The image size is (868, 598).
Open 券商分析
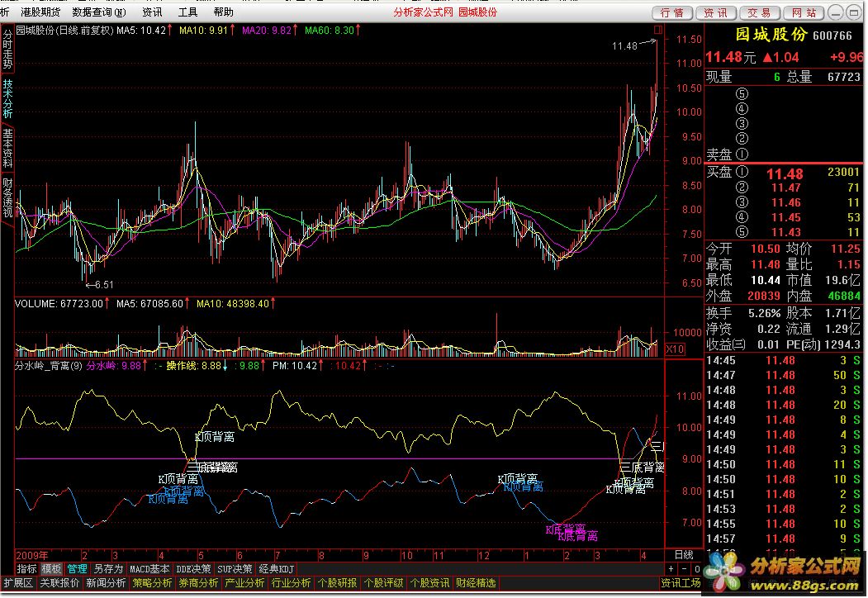pos(198,583)
